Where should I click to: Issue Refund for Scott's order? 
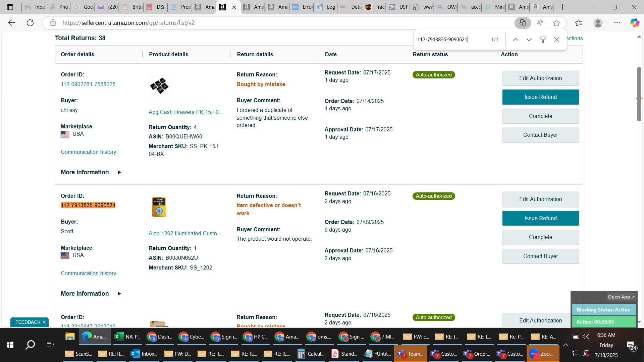click(x=540, y=218)
